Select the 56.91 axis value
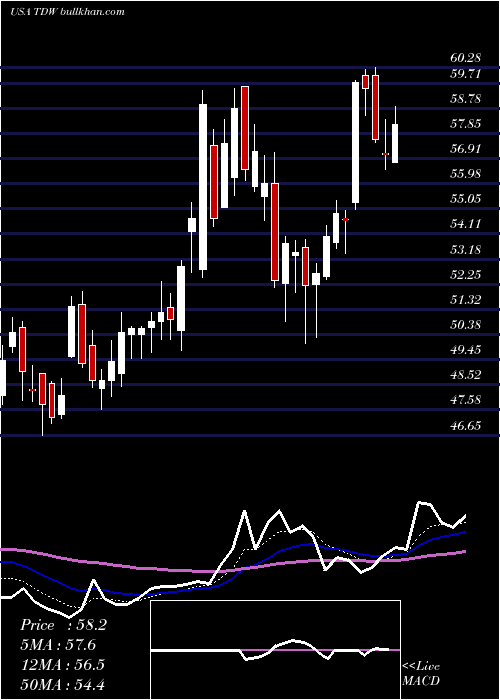500x700 pixels. pyautogui.click(x=465, y=149)
